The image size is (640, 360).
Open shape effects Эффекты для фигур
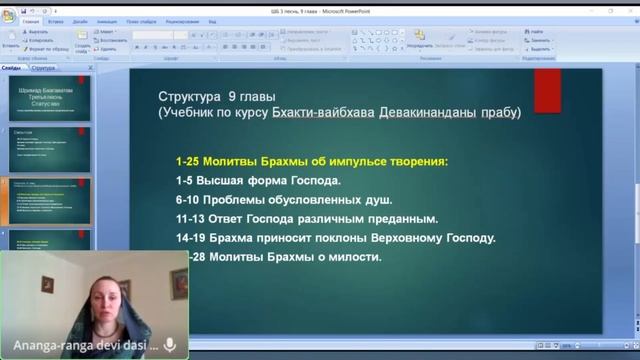pos(491,49)
